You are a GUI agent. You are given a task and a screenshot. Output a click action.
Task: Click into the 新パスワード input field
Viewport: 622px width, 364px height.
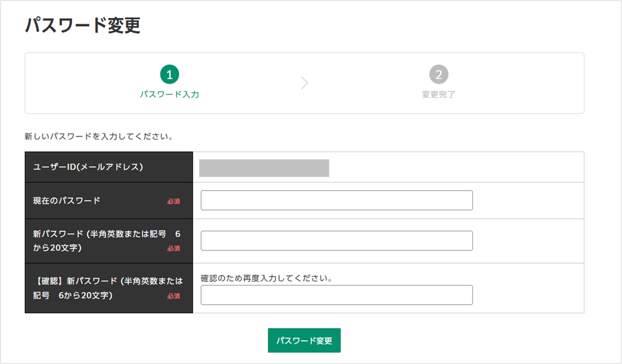tap(336, 241)
